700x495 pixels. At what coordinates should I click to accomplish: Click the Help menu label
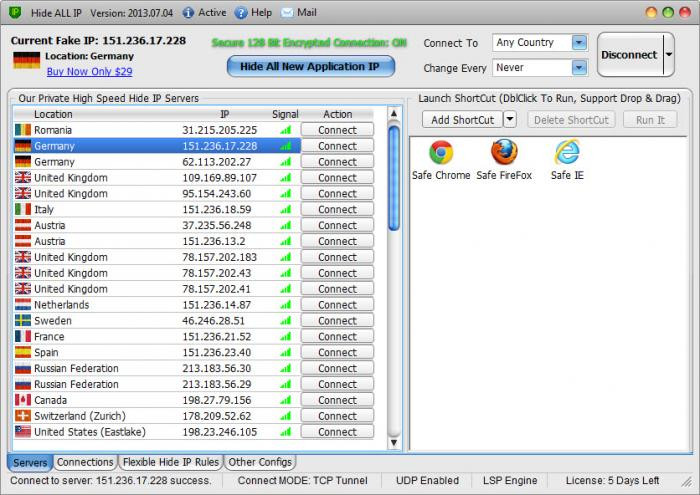pos(261,12)
